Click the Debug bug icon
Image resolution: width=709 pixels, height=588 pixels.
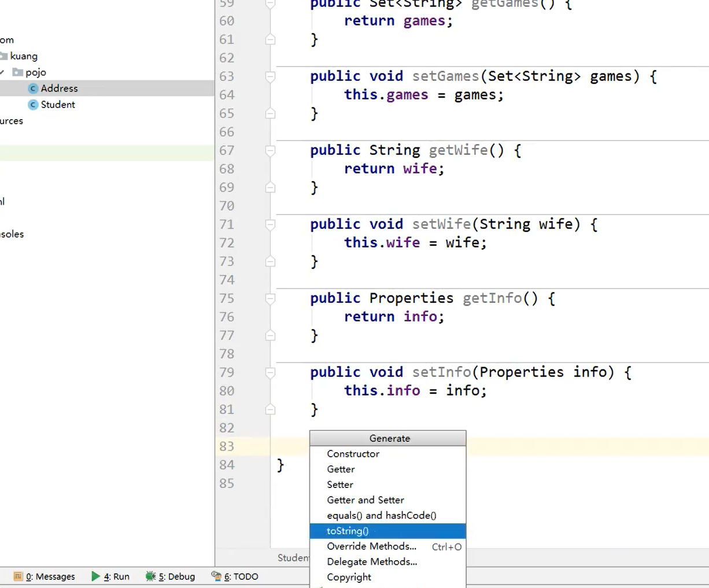tap(150, 576)
